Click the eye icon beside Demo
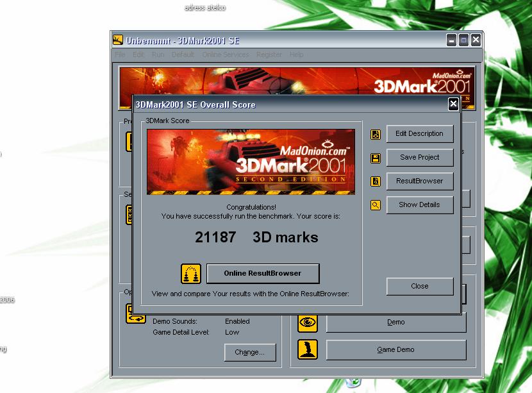Image resolution: width=532 pixels, height=393 pixels. [x=308, y=322]
